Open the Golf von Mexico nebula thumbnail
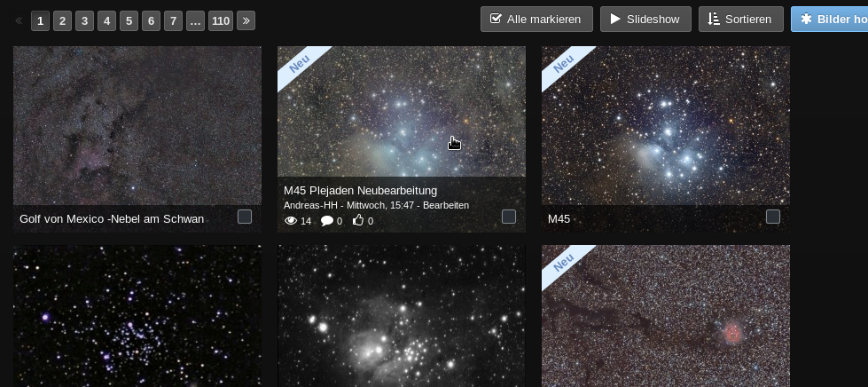868x387 pixels. point(137,125)
